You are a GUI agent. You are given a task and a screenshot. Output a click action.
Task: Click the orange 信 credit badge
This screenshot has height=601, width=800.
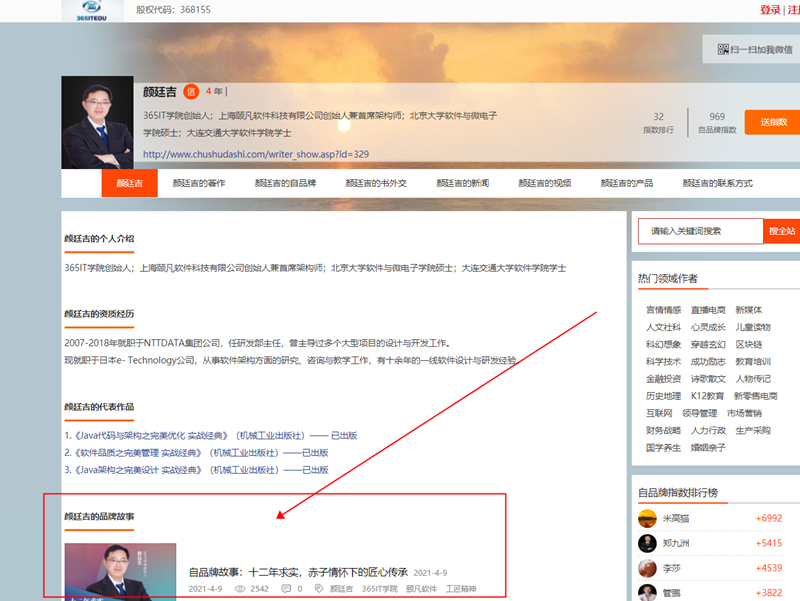tap(191, 92)
